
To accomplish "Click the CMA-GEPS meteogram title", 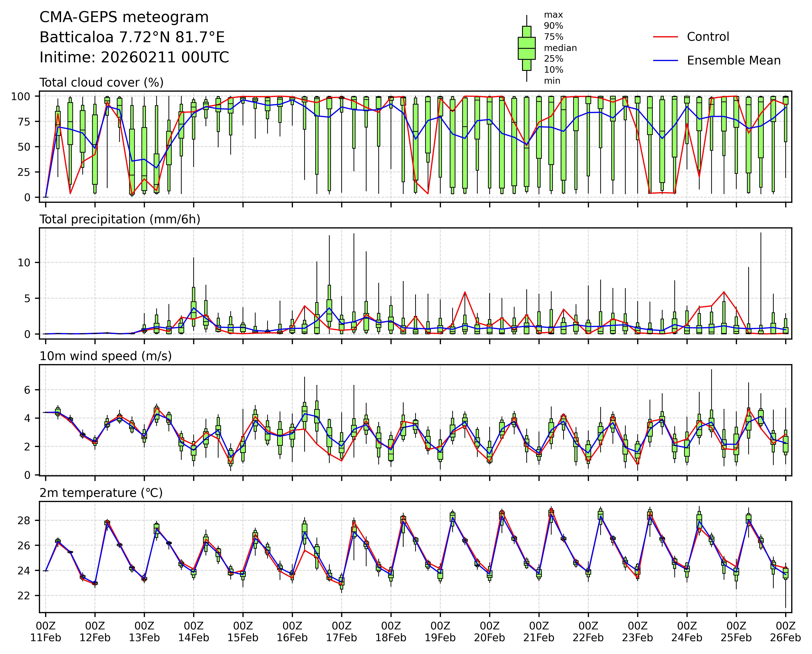I will coord(124,17).
